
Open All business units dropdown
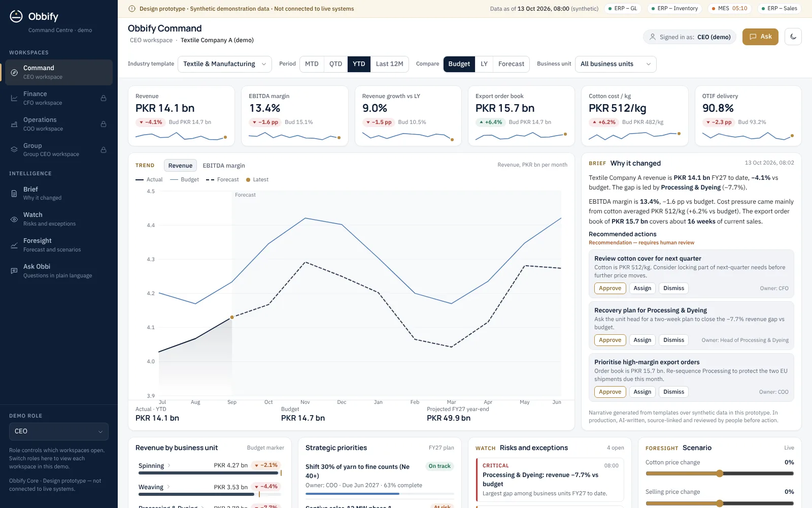[616, 64]
